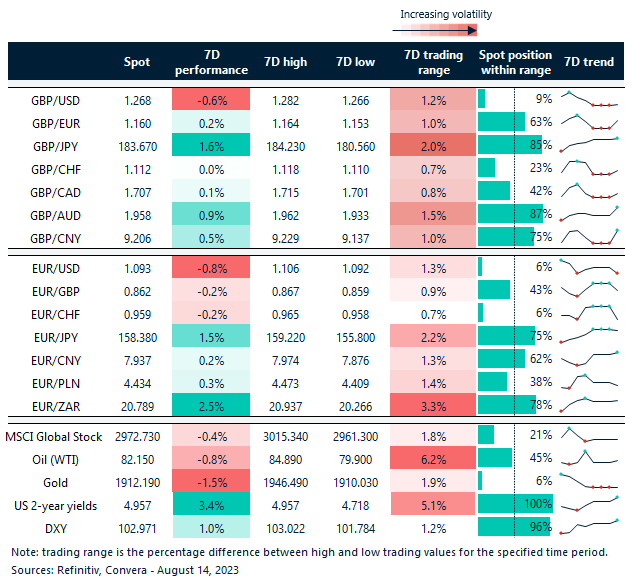Click the GBP/CAD 42% position bar

point(494,191)
